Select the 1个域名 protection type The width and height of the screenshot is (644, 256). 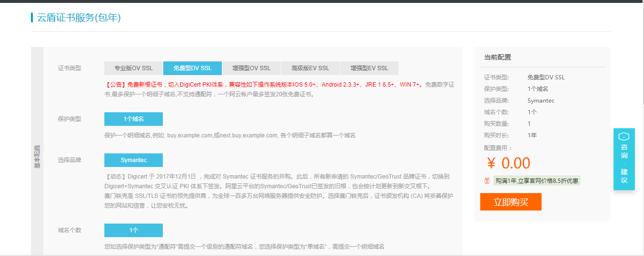click(133, 119)
